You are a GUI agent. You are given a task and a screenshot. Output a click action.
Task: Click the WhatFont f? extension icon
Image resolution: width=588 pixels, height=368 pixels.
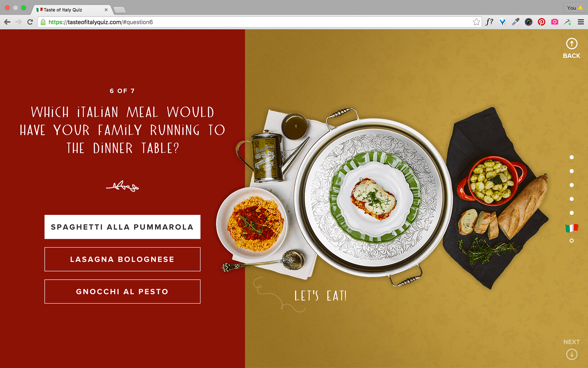click(x=489, y=22)
